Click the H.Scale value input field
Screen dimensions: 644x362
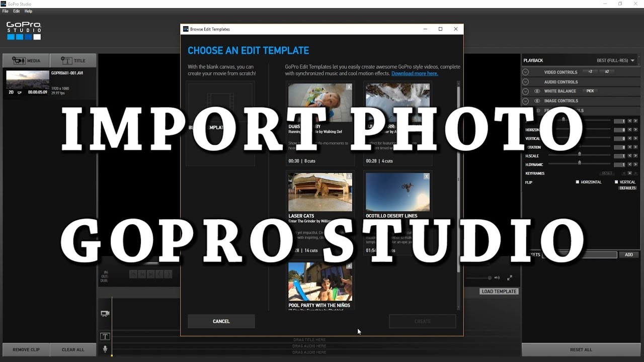[x=620, y=156]
